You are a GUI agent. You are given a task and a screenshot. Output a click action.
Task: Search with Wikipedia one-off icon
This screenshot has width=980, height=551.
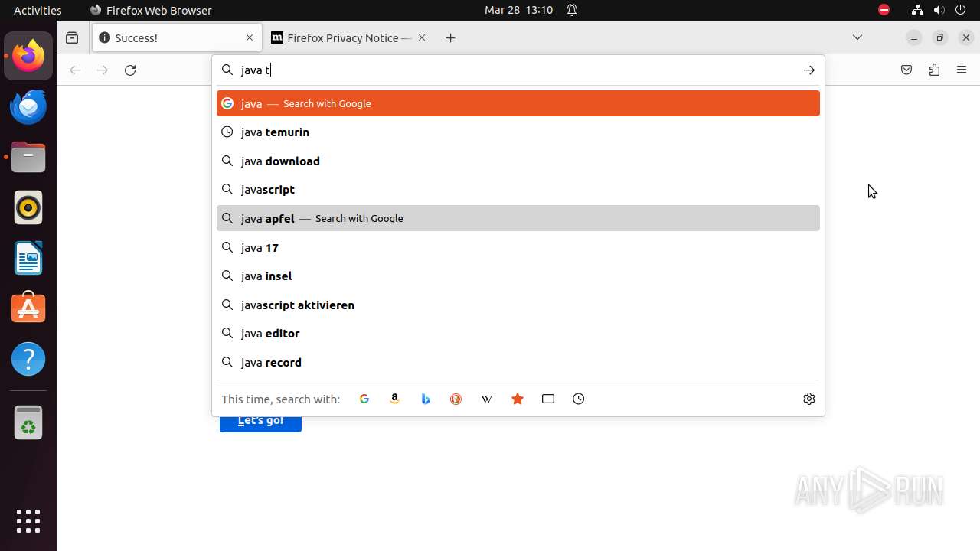[487, 399]
